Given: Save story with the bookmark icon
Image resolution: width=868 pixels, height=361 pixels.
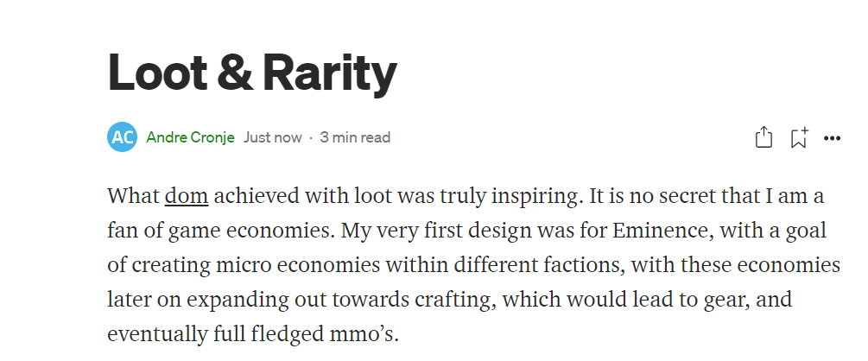Looking at the screenshot, I should 799,137.
